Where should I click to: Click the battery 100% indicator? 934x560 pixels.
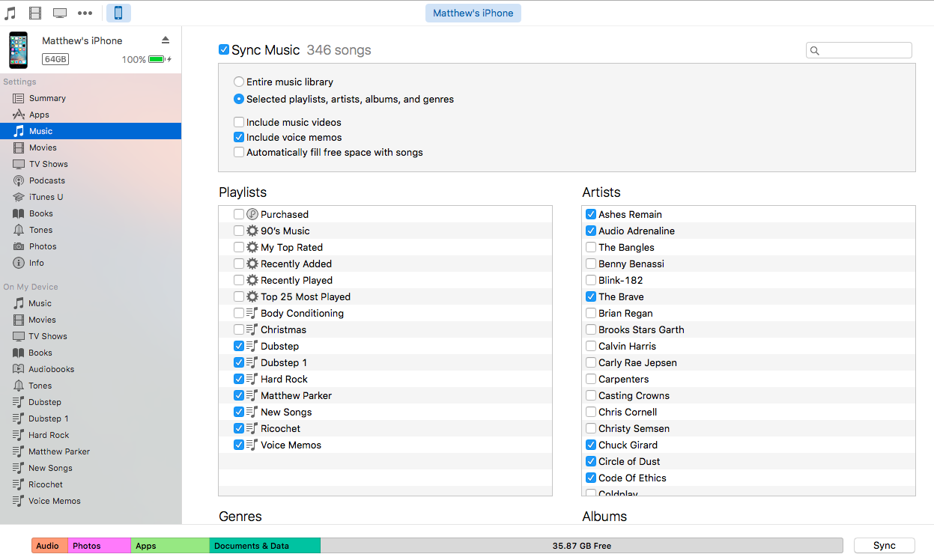(146, 59)
